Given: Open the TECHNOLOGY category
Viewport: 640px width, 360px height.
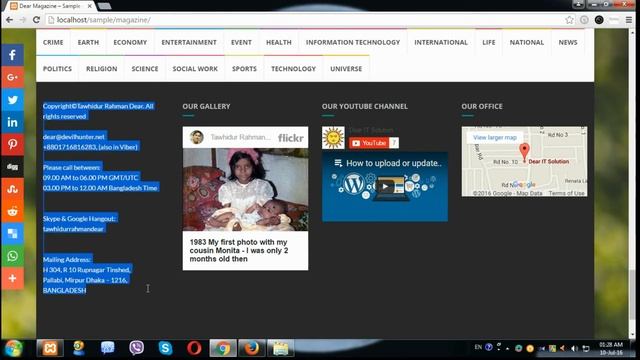Looking at the screenshot, I should [x=293, y=69].
